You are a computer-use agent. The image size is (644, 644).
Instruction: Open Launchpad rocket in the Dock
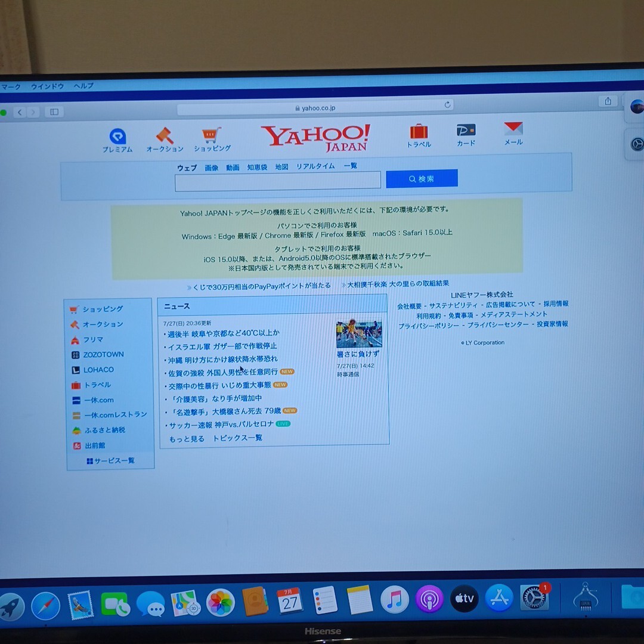(11, 606)
